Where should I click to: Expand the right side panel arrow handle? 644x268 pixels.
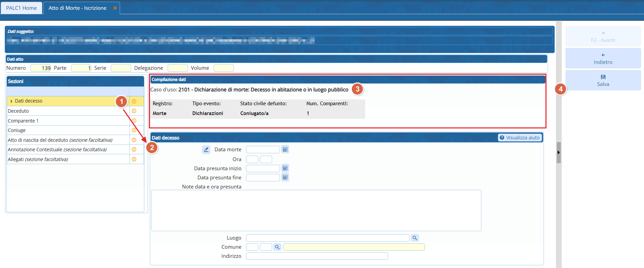click(x=558, y=152)
